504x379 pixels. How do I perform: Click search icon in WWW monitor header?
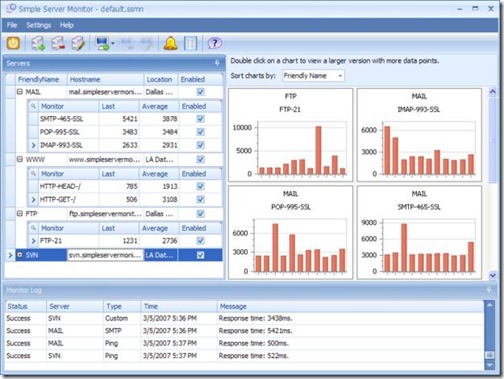(x=33, y=173)
